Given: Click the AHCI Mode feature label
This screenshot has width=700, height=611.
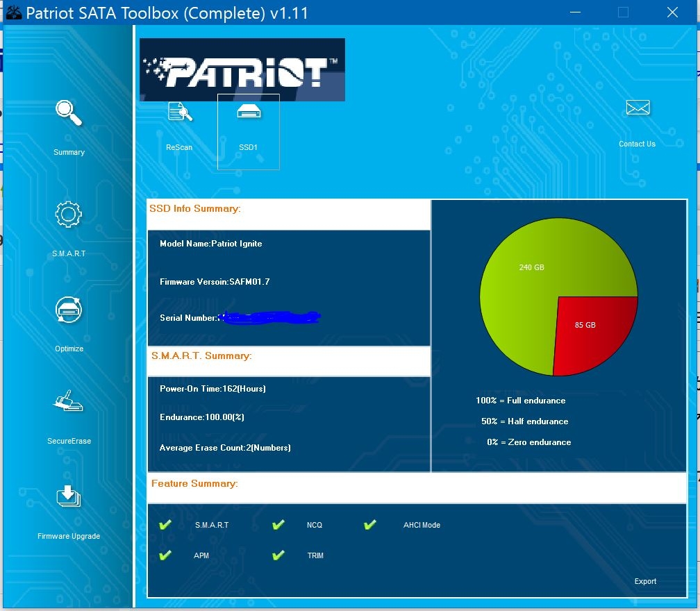Looking at the screenshot, I should coord(422,525).
